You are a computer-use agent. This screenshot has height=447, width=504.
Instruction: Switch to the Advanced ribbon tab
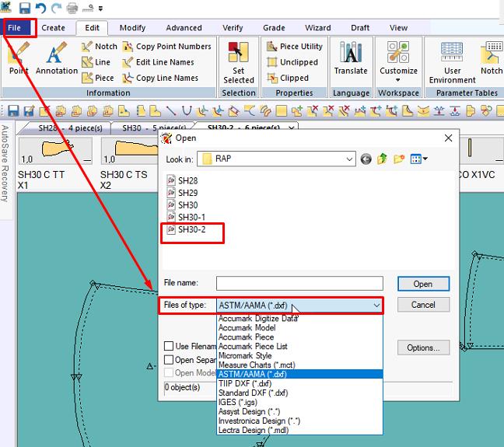coord(184,28)
